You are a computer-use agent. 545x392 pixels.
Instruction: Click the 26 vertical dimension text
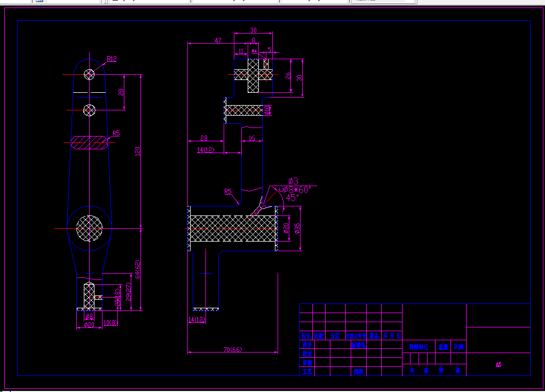288,76
